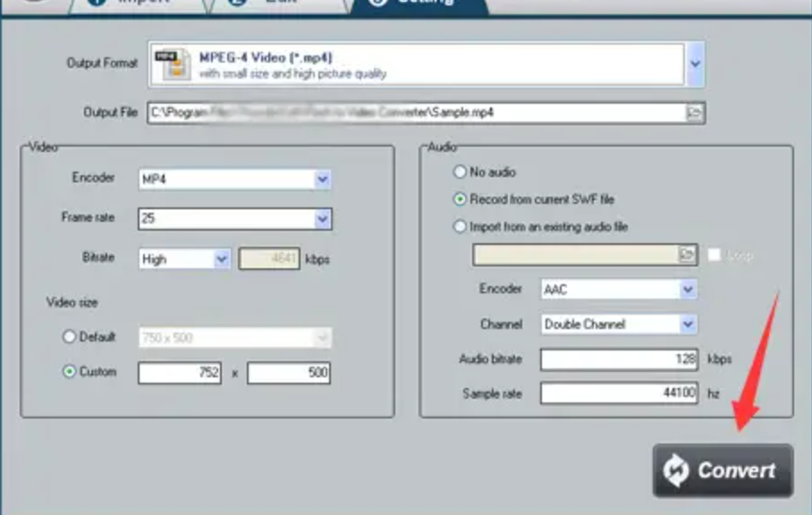Click the Audio bitrate field
The width and height of the screenshot is (812, 515).
tap(619, 359)
